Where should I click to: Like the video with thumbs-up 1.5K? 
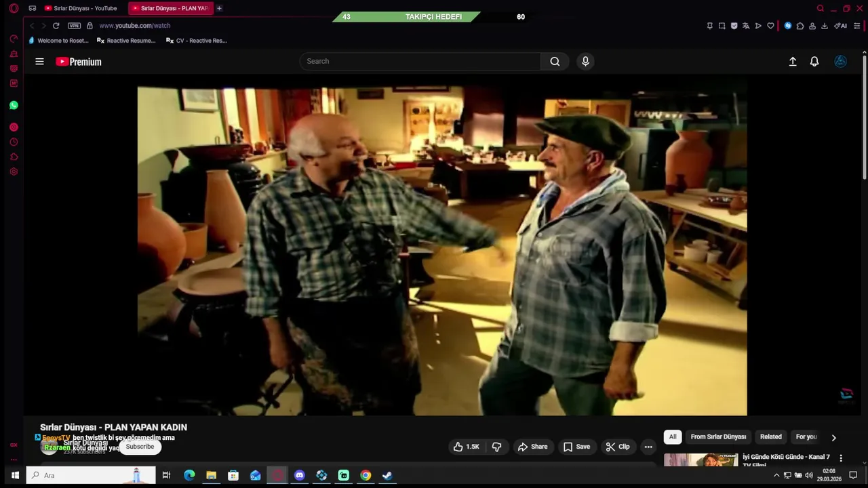tap(466, 447)
